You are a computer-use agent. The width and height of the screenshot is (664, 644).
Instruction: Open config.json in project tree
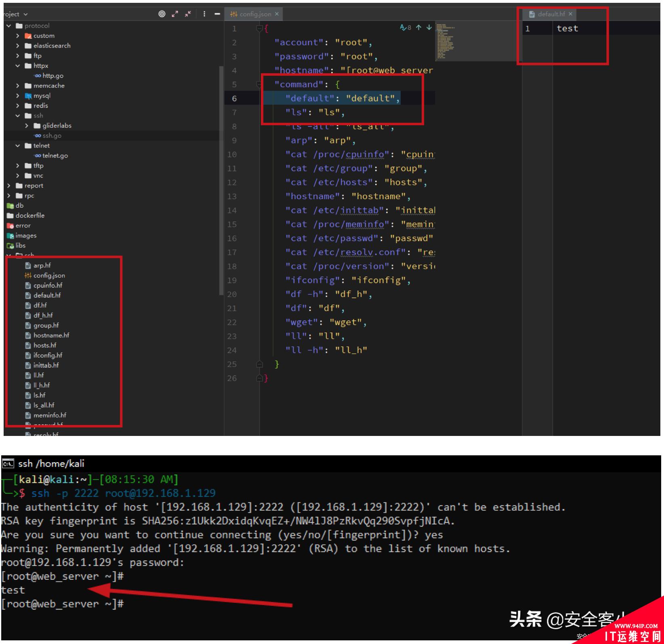(x=45, y=276)
